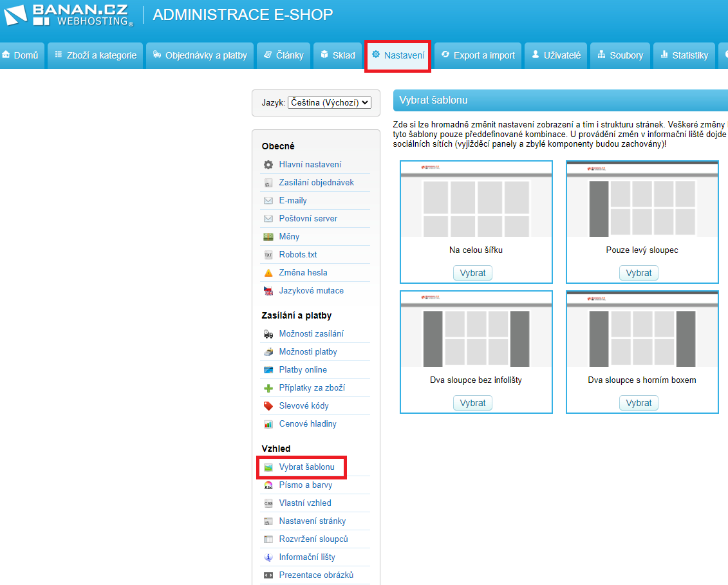Click the warning icon next to Změna hesla
The height and width of the screenshot is (585, 728).
[268, 273]
